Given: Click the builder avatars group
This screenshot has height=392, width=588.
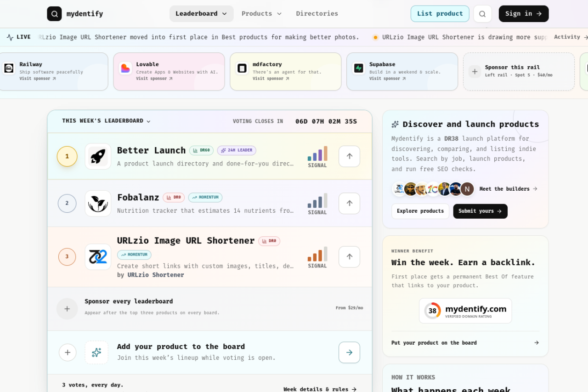Looking at the screenshot, I should [433, 189].
